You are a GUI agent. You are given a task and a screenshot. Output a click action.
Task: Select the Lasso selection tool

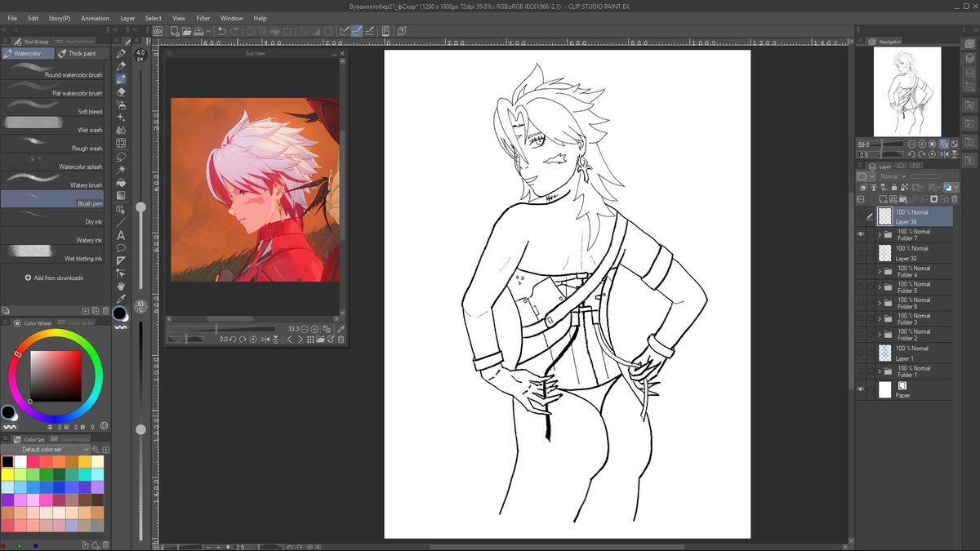coord(121,157)
